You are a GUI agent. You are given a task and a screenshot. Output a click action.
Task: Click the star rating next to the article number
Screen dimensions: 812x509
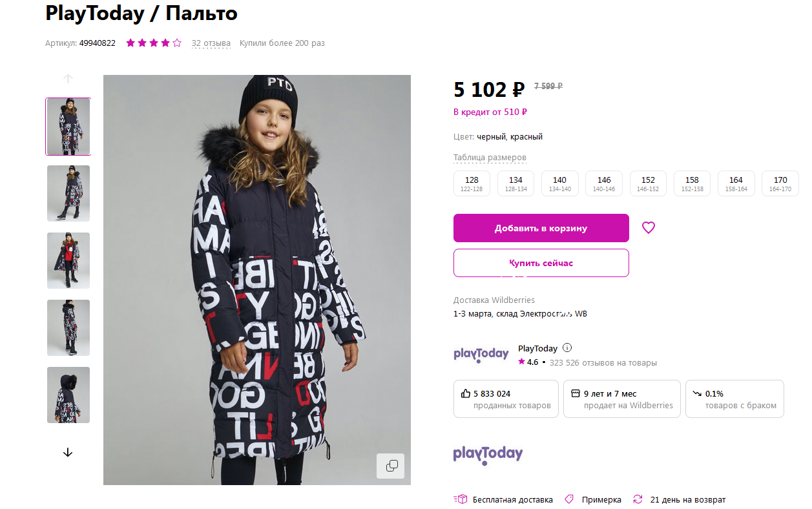point(154,43)
